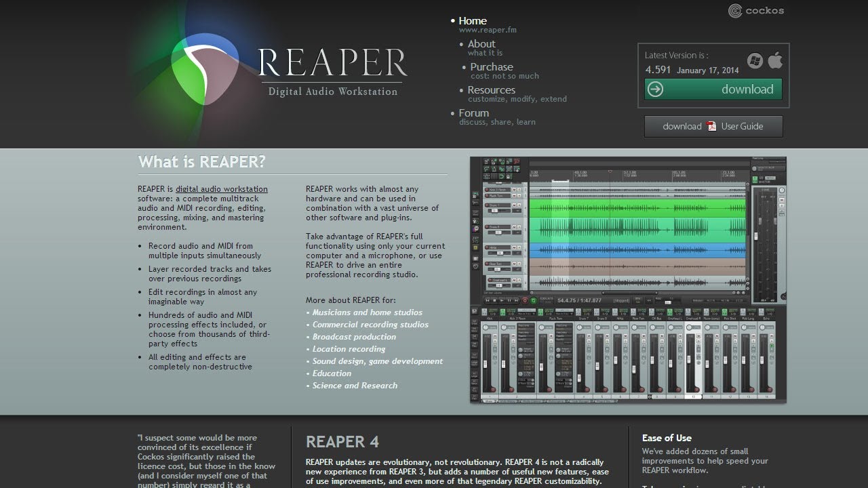Open the Resources menu item
868x488 pixels.
pos(492,90)
